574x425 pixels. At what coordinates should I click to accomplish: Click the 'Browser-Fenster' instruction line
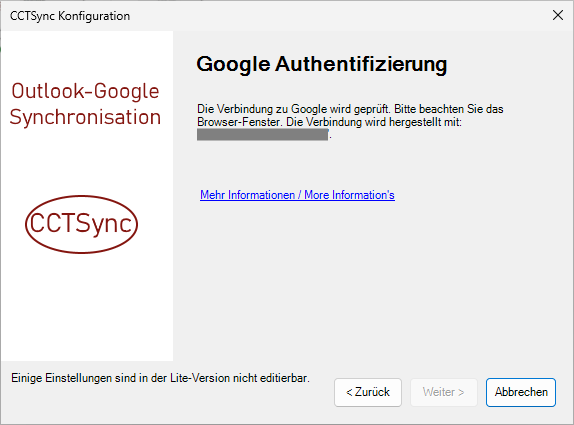329,122
